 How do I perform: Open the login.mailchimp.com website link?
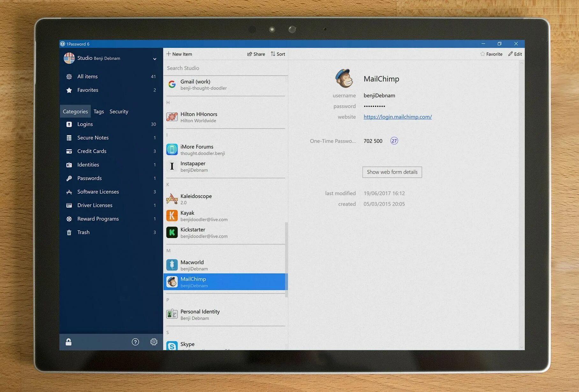coord(398,117)
